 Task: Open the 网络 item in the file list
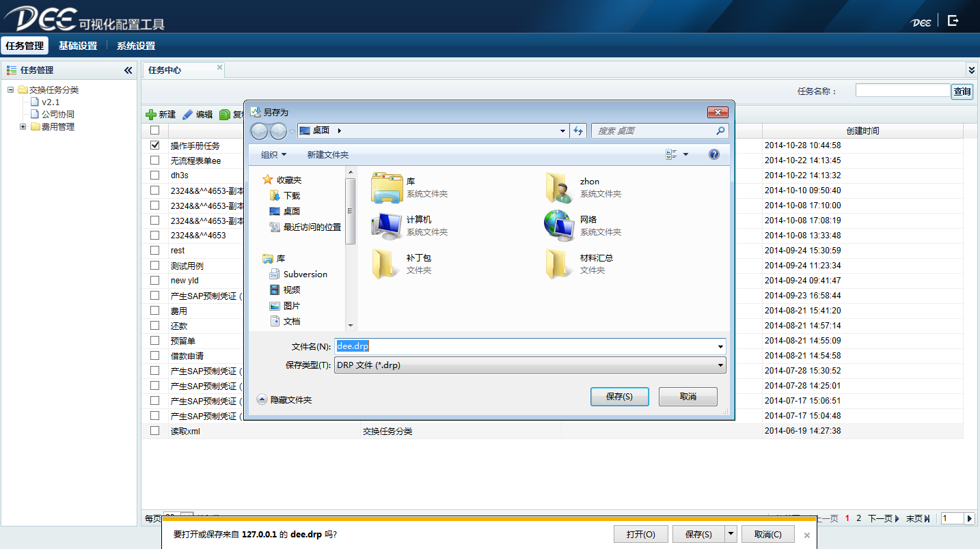(558, 225)
